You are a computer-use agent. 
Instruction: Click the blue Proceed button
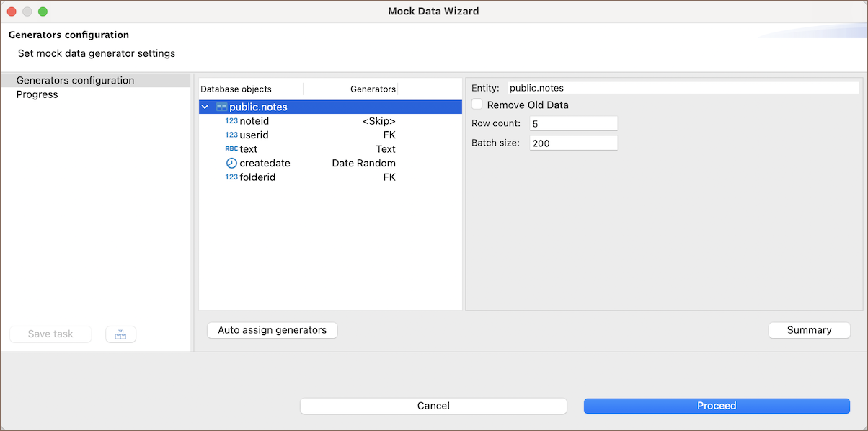coord(717,406)
